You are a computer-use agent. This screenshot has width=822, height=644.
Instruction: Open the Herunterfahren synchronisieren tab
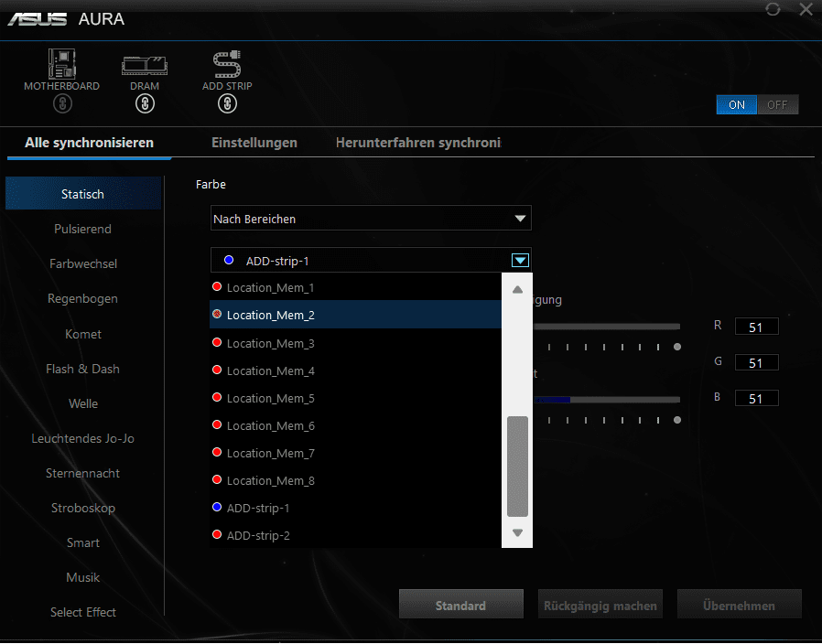point(418,143)
